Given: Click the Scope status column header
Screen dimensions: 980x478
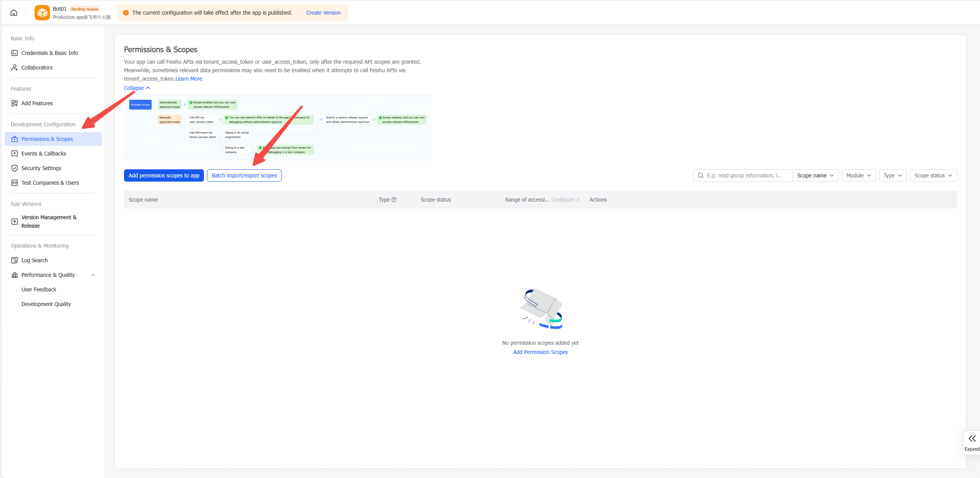Looking at the screenshot, I should [436, 200].
